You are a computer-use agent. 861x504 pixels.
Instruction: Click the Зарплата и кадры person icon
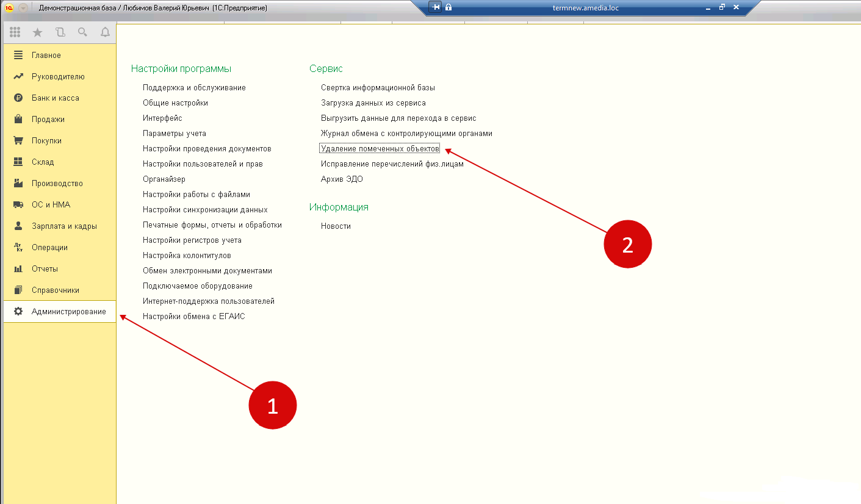(x=18, y=226)
